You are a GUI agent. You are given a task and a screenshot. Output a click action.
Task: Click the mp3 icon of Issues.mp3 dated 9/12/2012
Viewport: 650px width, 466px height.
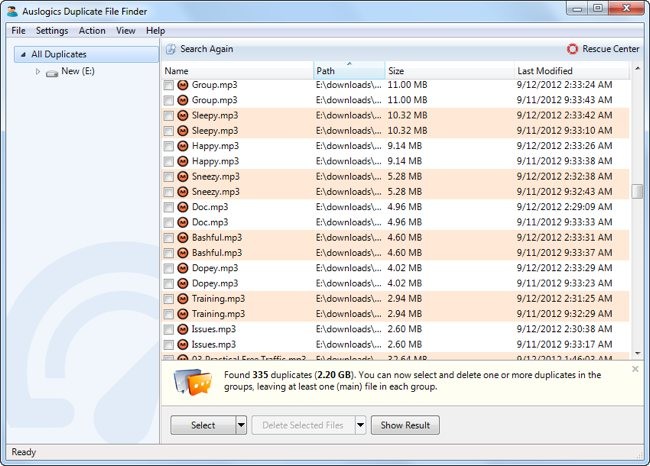(182, 329)
